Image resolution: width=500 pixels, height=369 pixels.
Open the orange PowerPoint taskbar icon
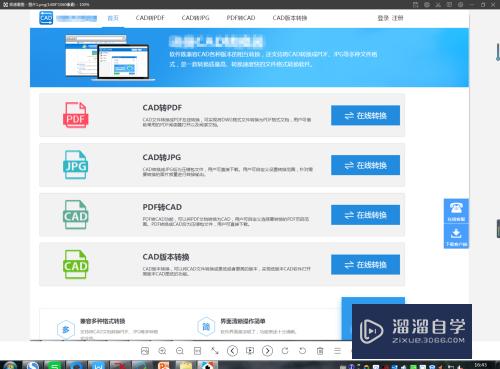coord(164,365)
